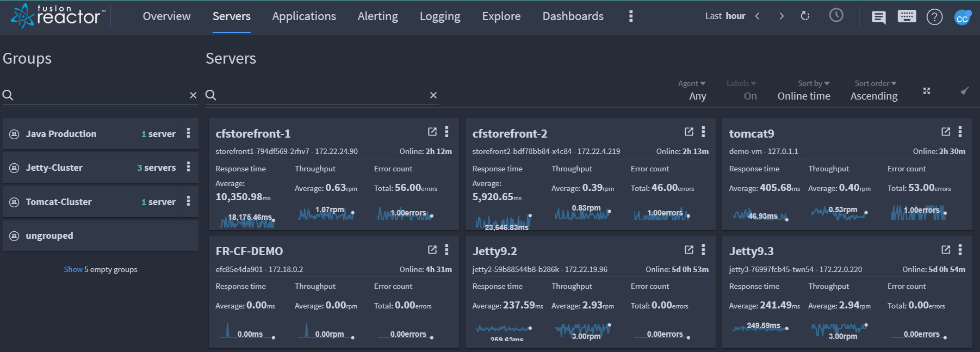Screen dimensions: 980x352
Task: Switch to the Overview tab
Action: tap(166, 16)
